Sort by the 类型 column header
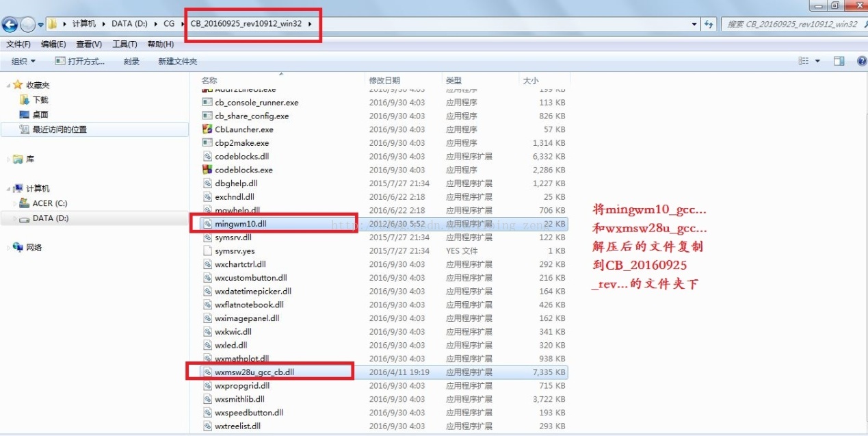This screenshot has height=436, width=868. pyautogui.click(x=453, y=81)
